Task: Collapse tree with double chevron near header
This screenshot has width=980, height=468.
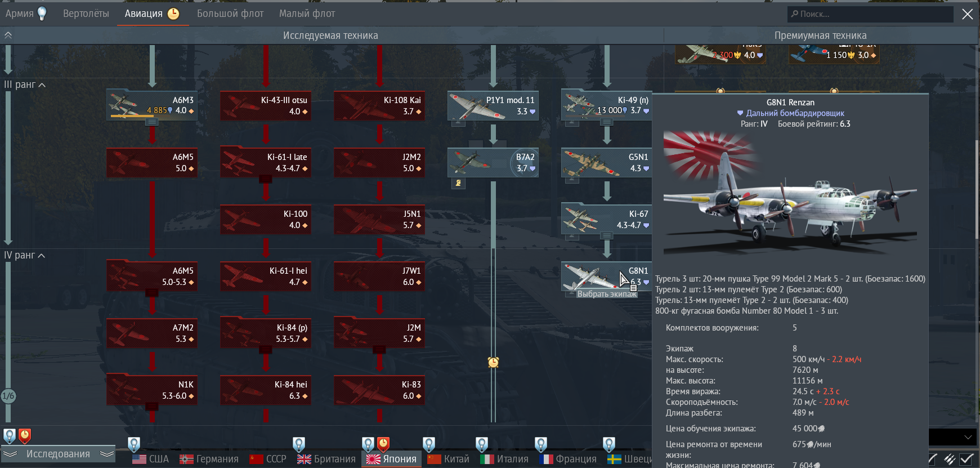Action: pyautogui.click(x=8, y=35)
